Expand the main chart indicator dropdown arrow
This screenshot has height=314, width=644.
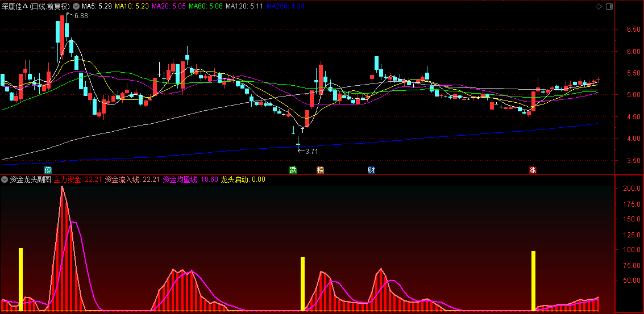[x=76, y=6]
